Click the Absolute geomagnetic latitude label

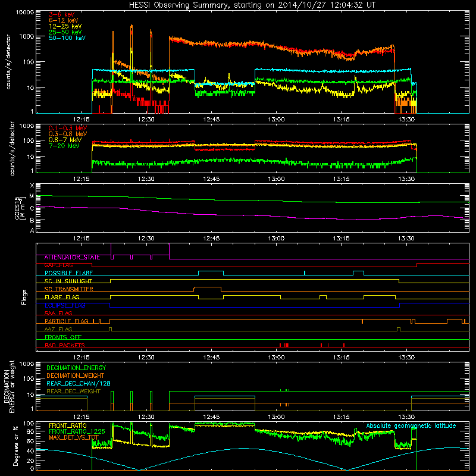click(411, 425)
